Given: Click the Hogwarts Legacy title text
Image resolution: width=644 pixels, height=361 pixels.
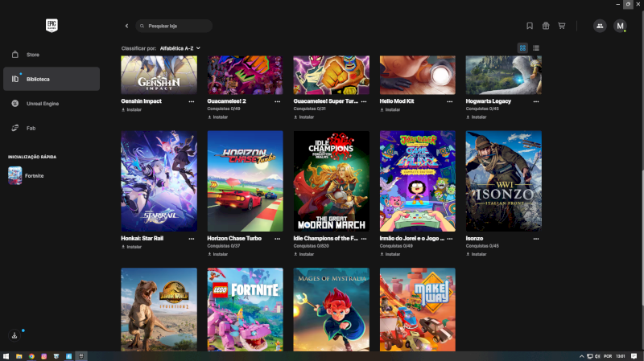Looking at the screenshot, I should coord(489,101).
